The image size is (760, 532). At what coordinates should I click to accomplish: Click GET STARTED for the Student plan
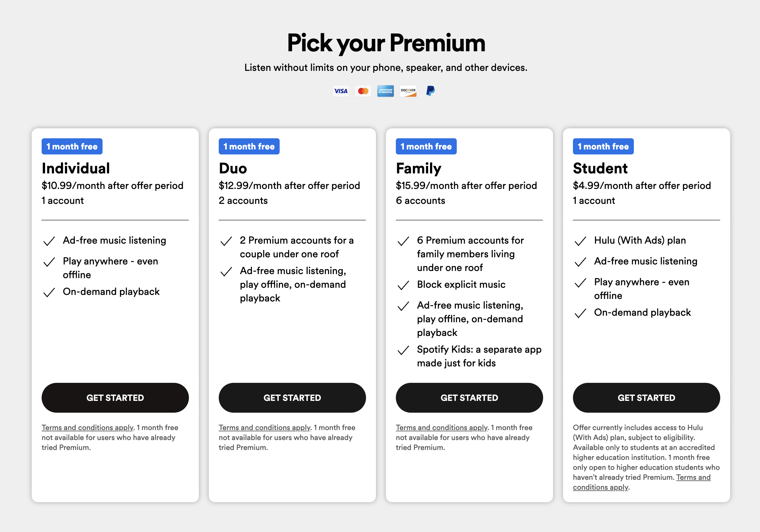tap(647, 397)
